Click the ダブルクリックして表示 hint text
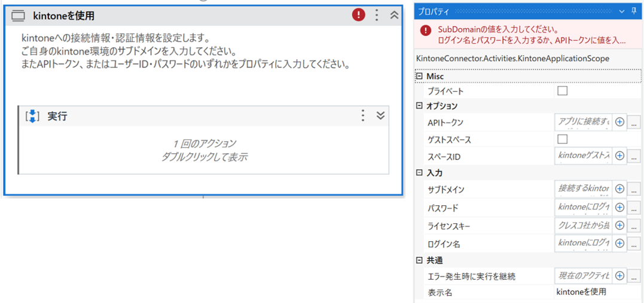The height and width of the screenshot is (303, 644). point(205,157)
